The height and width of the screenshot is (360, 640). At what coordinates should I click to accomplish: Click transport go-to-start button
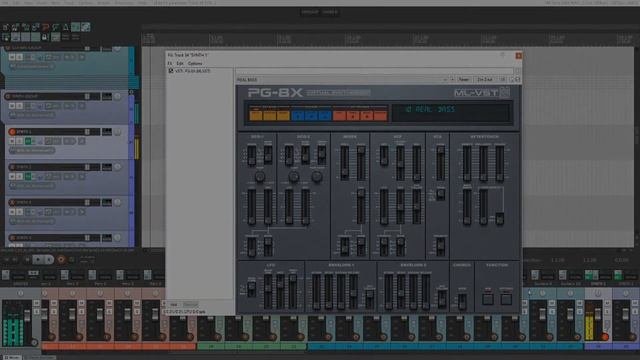coord(7,259)
